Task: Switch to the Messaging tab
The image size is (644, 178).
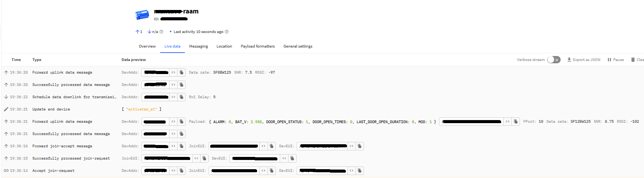Action: point(198,46)
